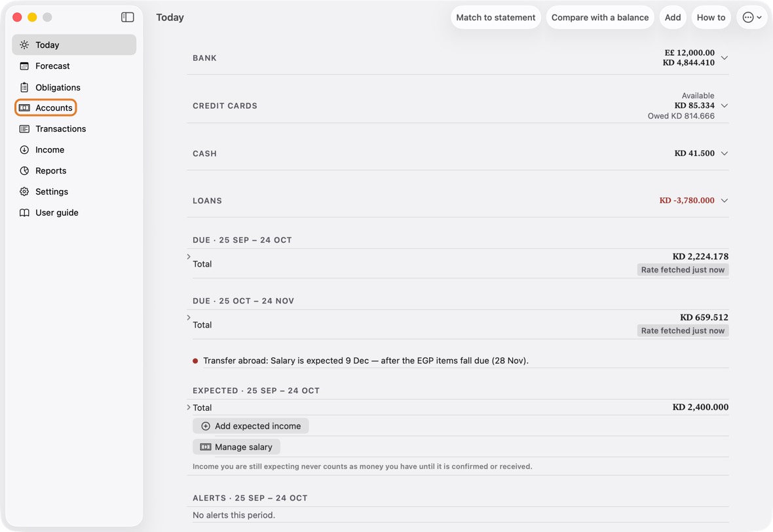Click the CASH section heading
This screenshot has width=773, height=532.
pyautogui.click(x=204, y=154)
